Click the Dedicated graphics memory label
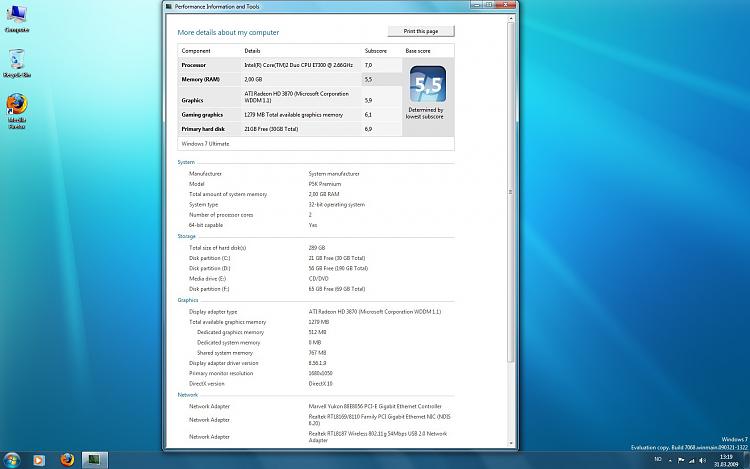 click(x=231, y=332)
